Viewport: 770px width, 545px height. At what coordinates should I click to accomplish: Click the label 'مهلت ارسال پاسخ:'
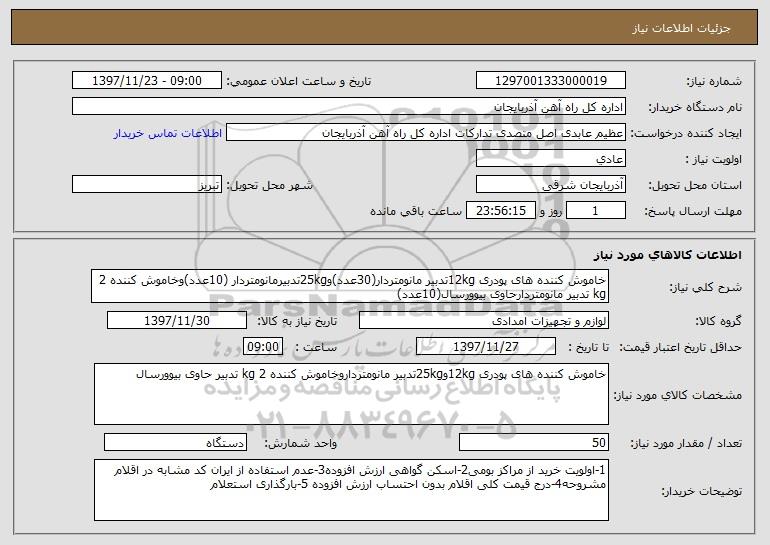693,211
